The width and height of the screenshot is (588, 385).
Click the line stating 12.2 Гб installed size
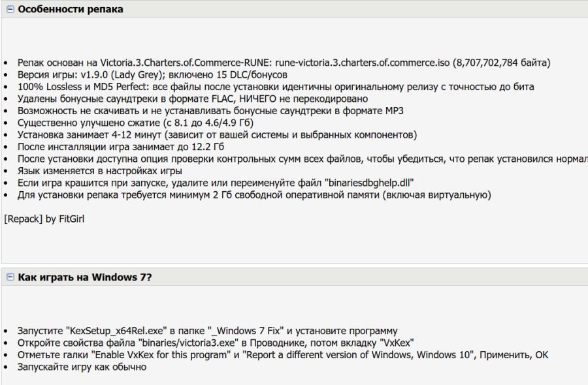coord(120,147)
